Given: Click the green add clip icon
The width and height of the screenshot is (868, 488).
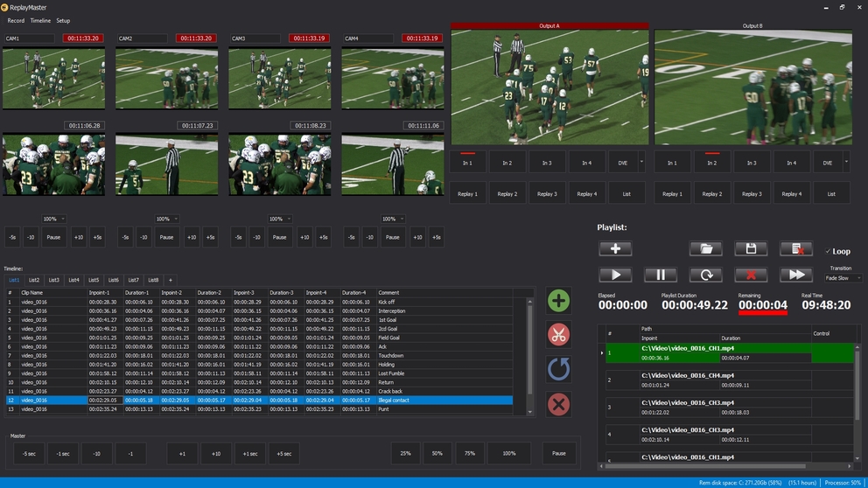Looking at the screenshot, I should point(558,302).
